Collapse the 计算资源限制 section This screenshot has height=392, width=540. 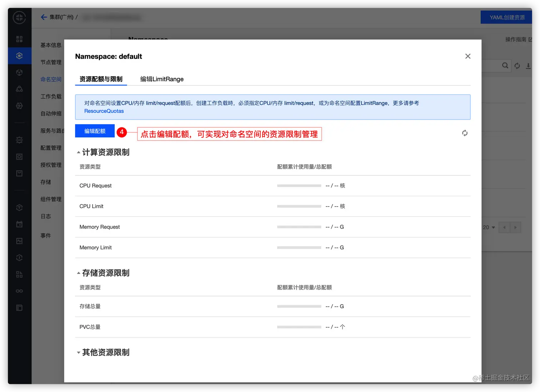point(79,152)
